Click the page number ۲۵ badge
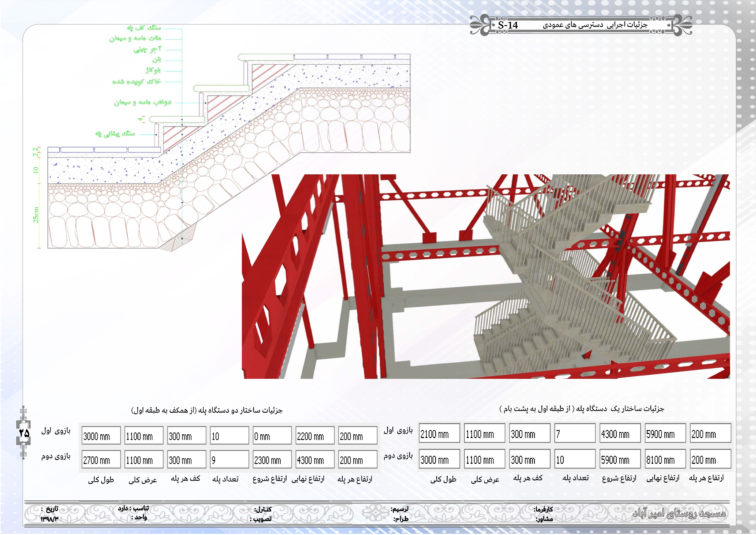Image resolution: width=756 pixels, height=535 pixels. 24,433
